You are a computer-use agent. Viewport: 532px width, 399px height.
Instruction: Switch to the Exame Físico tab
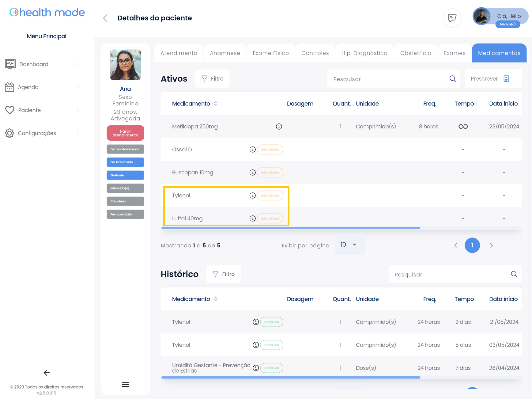[271, 53]
